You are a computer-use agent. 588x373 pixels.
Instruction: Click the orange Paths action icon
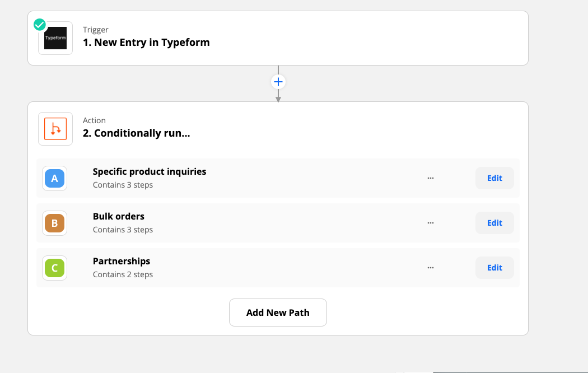pyautogui.click(x=55, y=129)
